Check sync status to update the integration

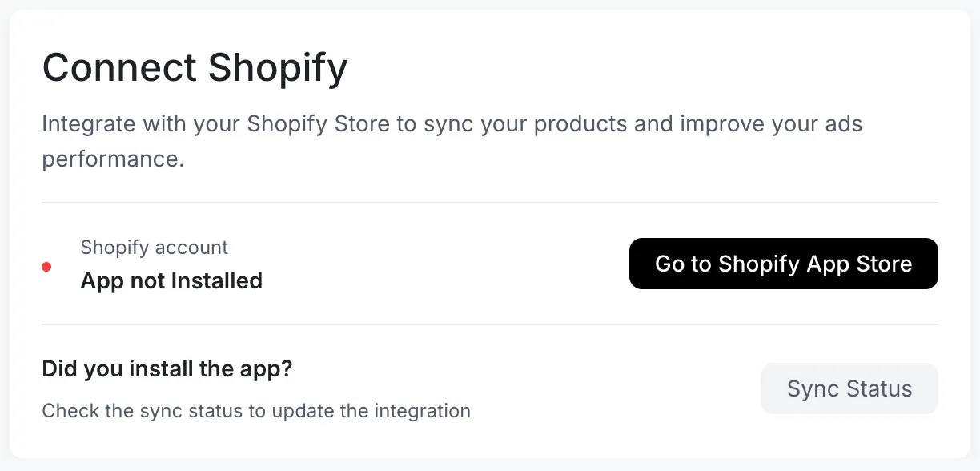click(849, 388)
